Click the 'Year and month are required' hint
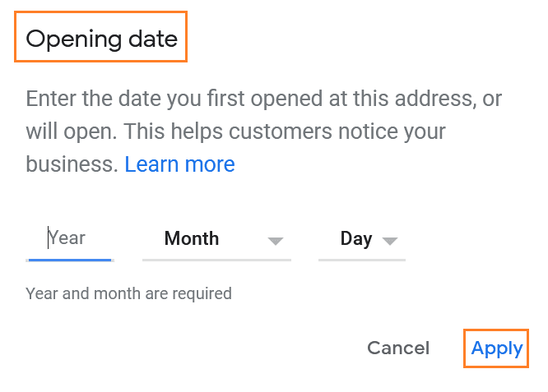 pyautogui.click(x=128, y=293)
